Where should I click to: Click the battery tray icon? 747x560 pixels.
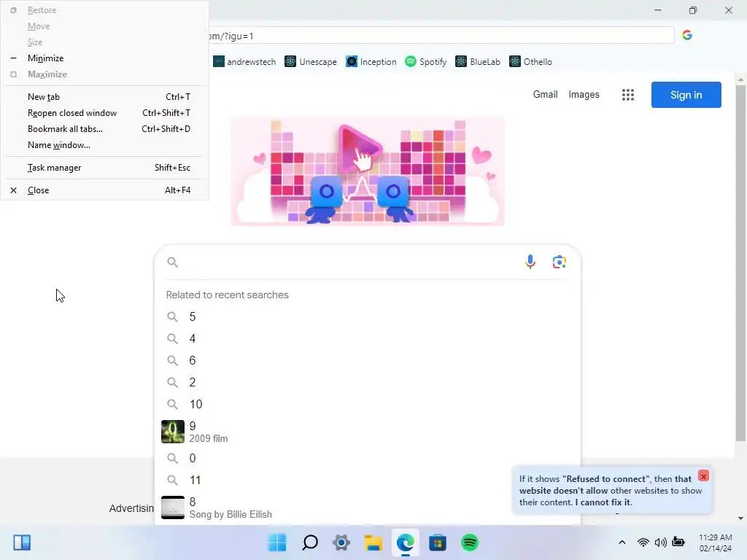coord(678,542)
